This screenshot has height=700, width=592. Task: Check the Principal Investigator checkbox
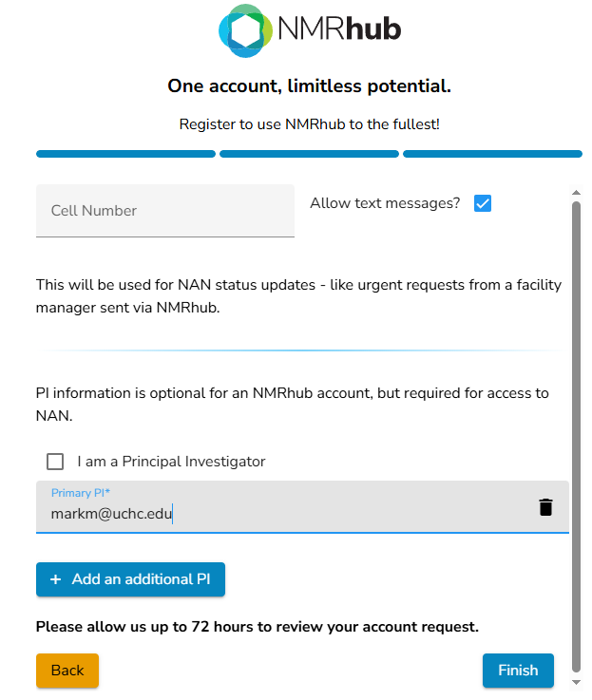55,462
